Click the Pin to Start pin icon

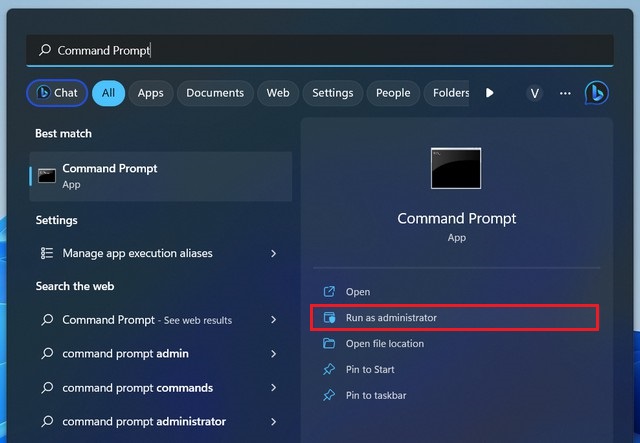pos(329,369)
